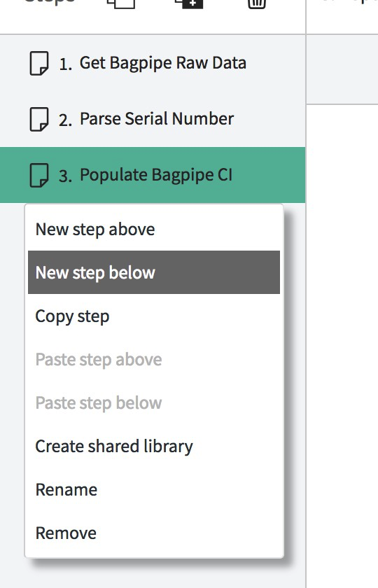Click note icon beside Parse Serial Number
Image resolution: width=378 pixels, height=588 pixels.
[x=39, y=119]
